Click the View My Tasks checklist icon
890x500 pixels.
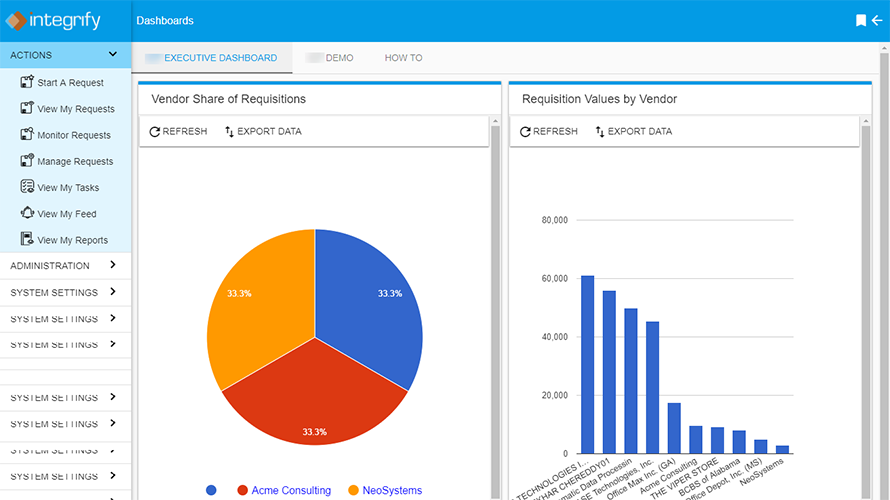[x=27, y=186]
